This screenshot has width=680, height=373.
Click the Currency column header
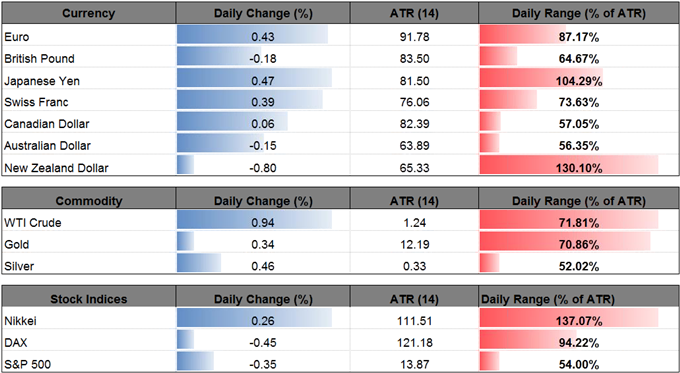coord(88,13)
